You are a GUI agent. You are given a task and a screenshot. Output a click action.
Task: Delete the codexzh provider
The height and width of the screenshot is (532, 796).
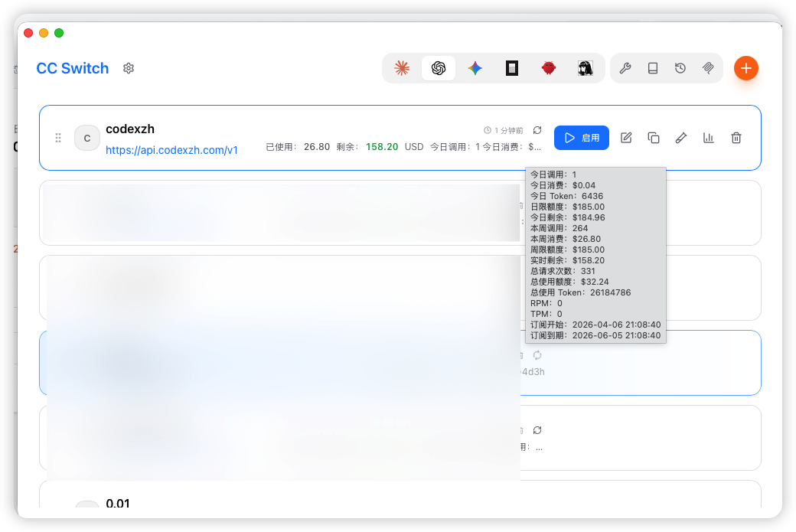point(736,138)
